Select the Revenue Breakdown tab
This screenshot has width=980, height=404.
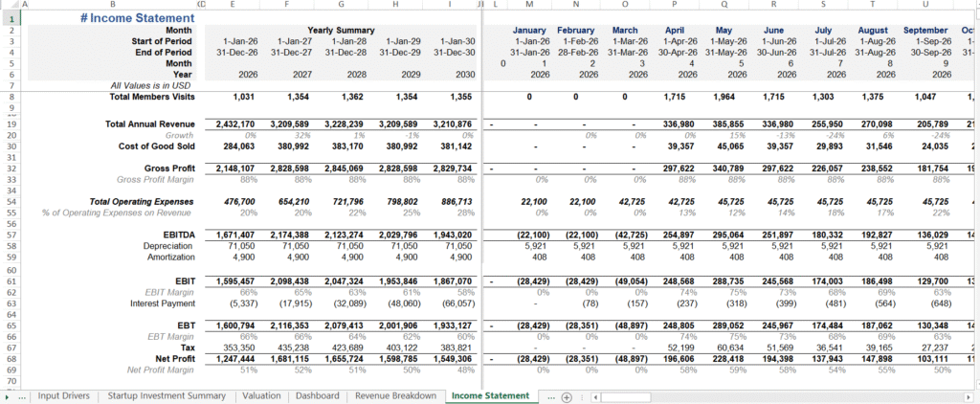[x=395, y=396]
